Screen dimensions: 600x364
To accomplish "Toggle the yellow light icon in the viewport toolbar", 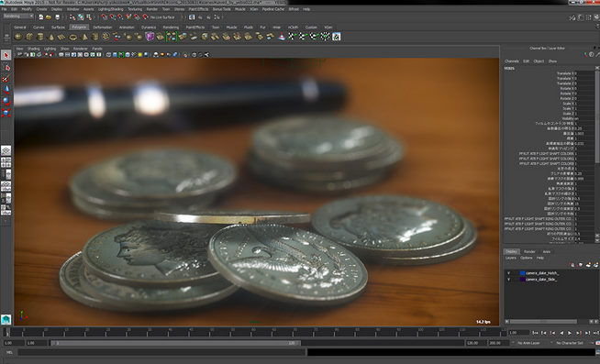I will pyautogui.click(x=140, y=55).
